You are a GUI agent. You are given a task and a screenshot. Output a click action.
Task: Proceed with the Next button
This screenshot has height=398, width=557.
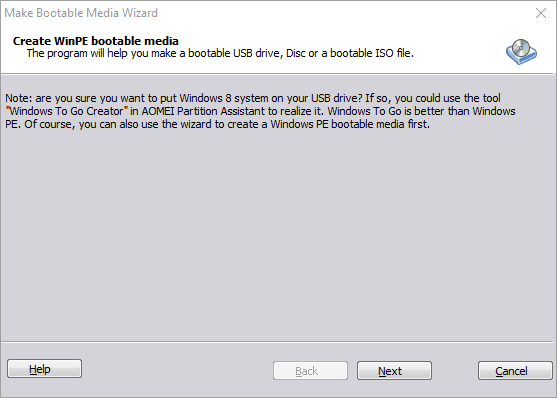tap(394, 371)
